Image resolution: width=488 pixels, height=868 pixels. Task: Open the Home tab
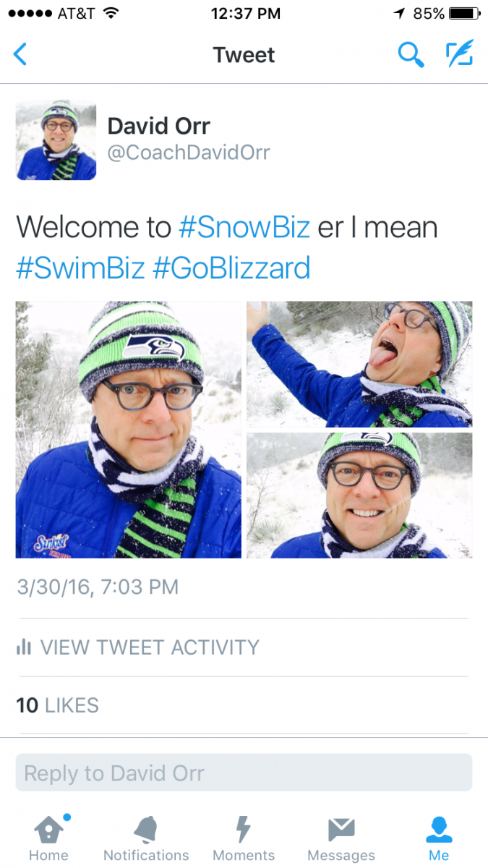[48, 838]
